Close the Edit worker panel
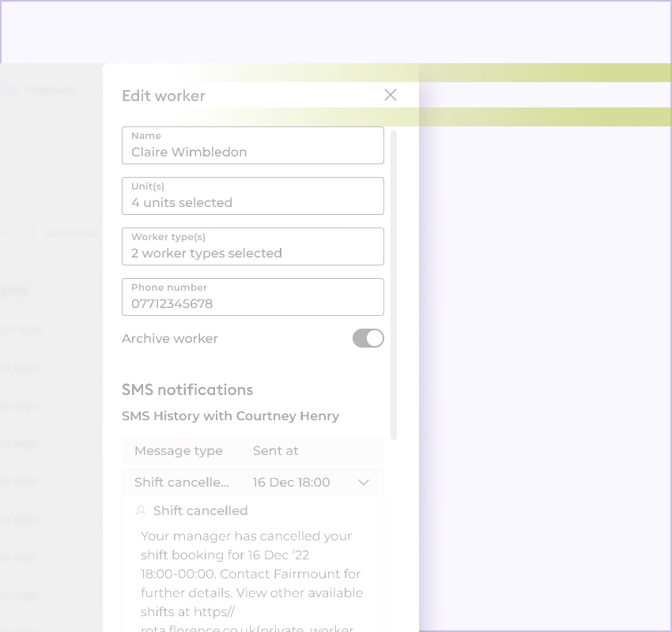 pyautogui.click(x=391, y=95)
